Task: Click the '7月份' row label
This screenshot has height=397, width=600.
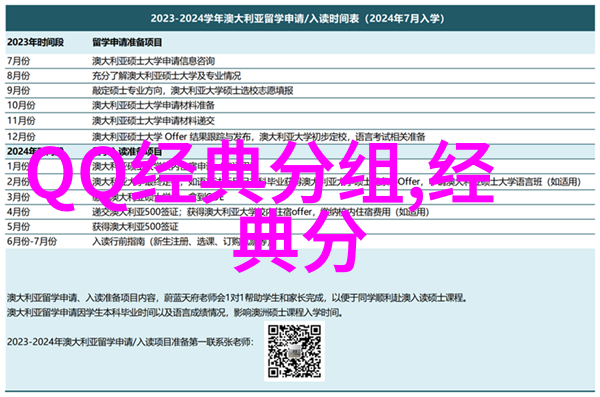Action: (x=18, y=61)
